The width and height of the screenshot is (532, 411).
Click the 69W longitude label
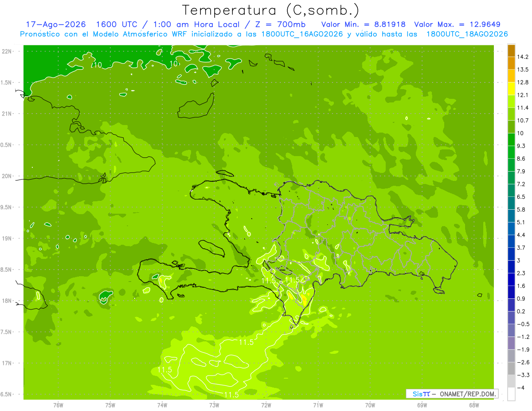point(422,405)
